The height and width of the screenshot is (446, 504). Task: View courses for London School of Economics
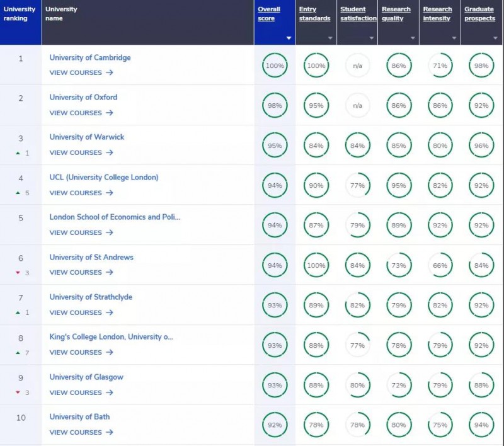pyautogui.click(x=81, y=232)
